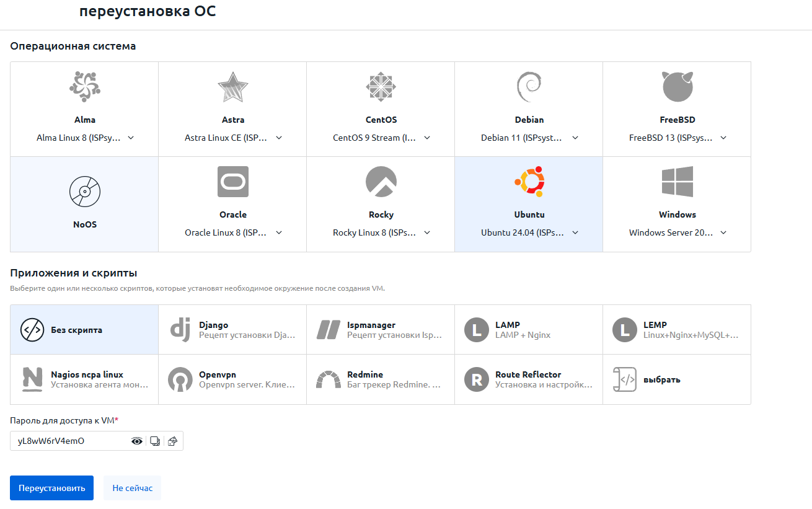The image size is (812, 509).
Task: Click the 'Astra' OS name
Action: coord(233,120)
